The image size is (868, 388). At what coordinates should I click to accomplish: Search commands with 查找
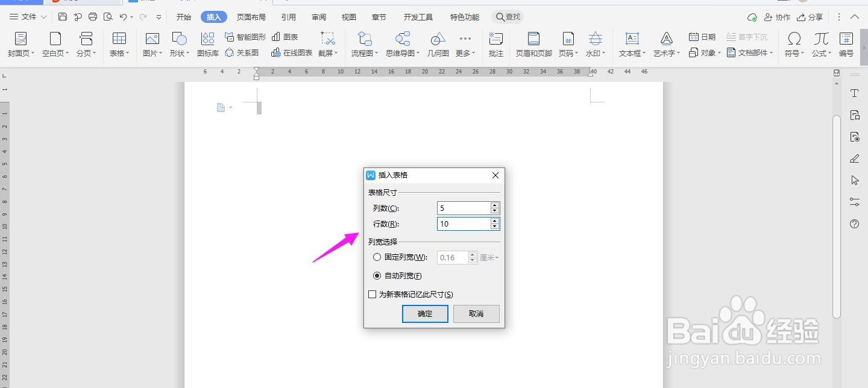coord(508,17)
